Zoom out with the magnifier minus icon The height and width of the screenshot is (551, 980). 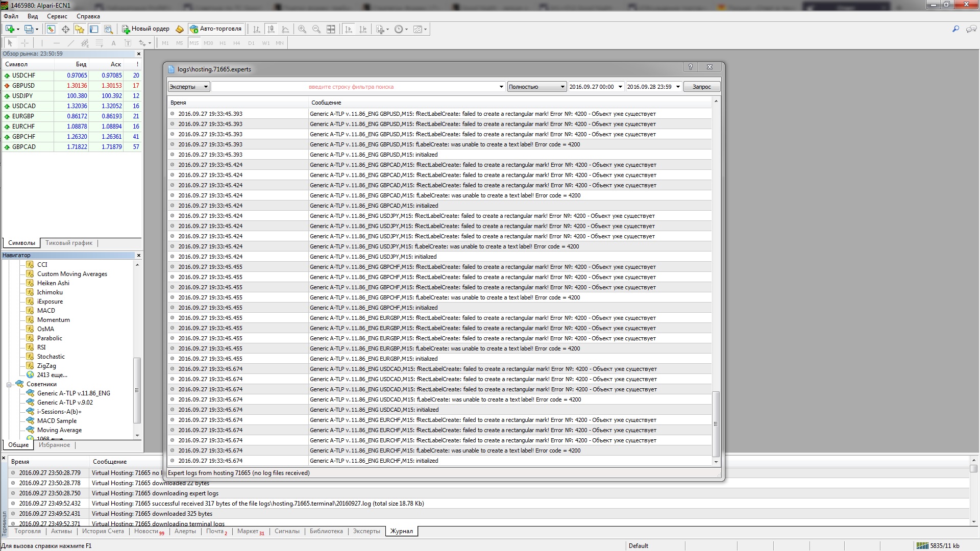[316, 29]
